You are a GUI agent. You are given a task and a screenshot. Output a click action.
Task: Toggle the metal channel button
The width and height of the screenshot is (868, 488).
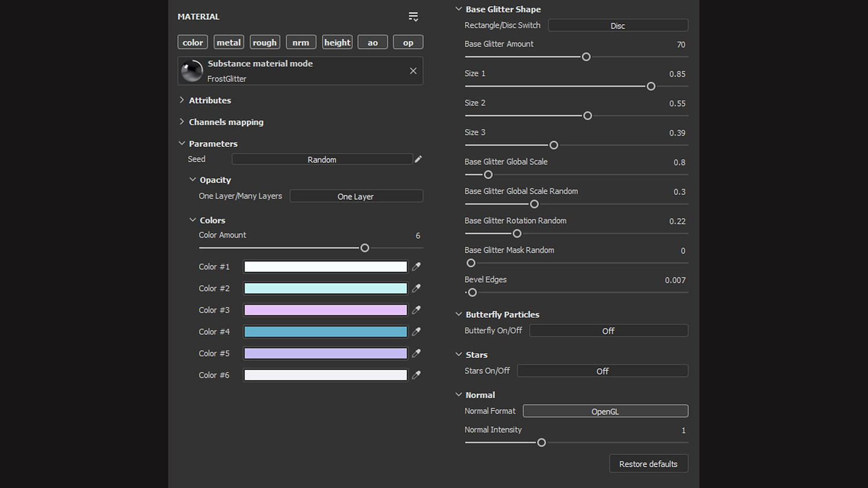click(229, 42)
